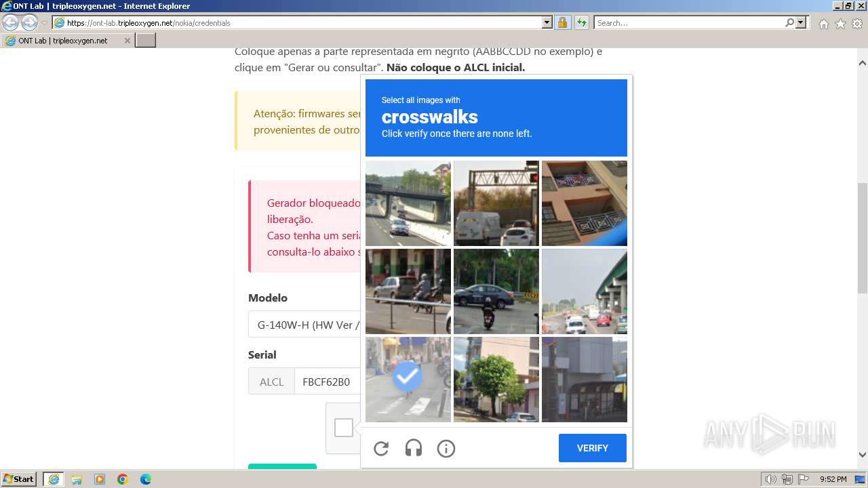Switch to the audio captcha challenge
Viewport: 868px width, 488px height.
[414, 448]
